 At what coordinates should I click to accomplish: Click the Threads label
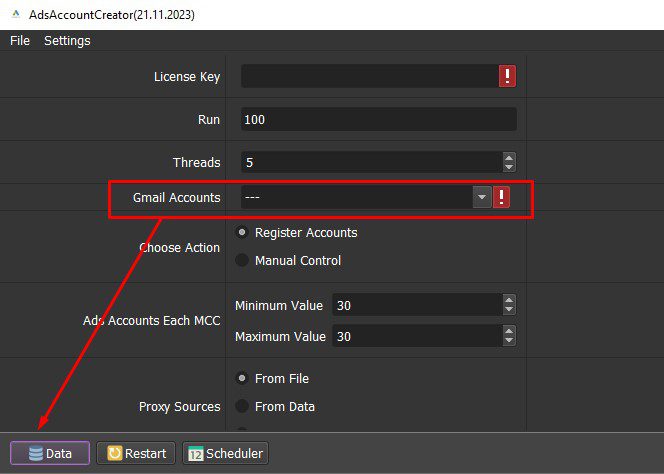point(196,163)
